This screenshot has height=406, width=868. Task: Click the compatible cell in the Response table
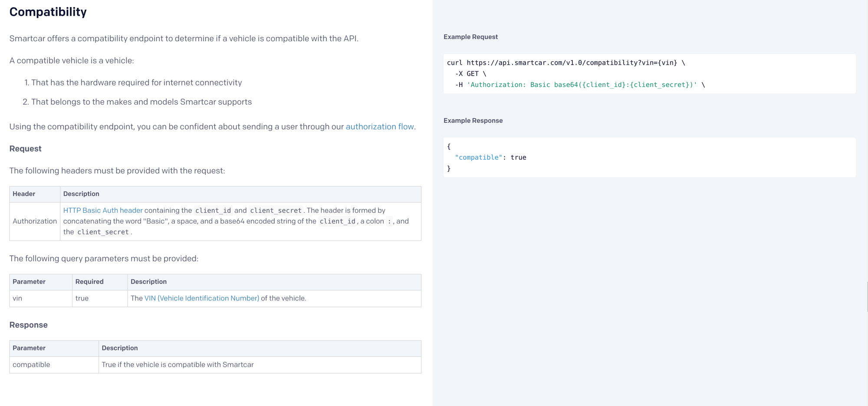(31, 365)
